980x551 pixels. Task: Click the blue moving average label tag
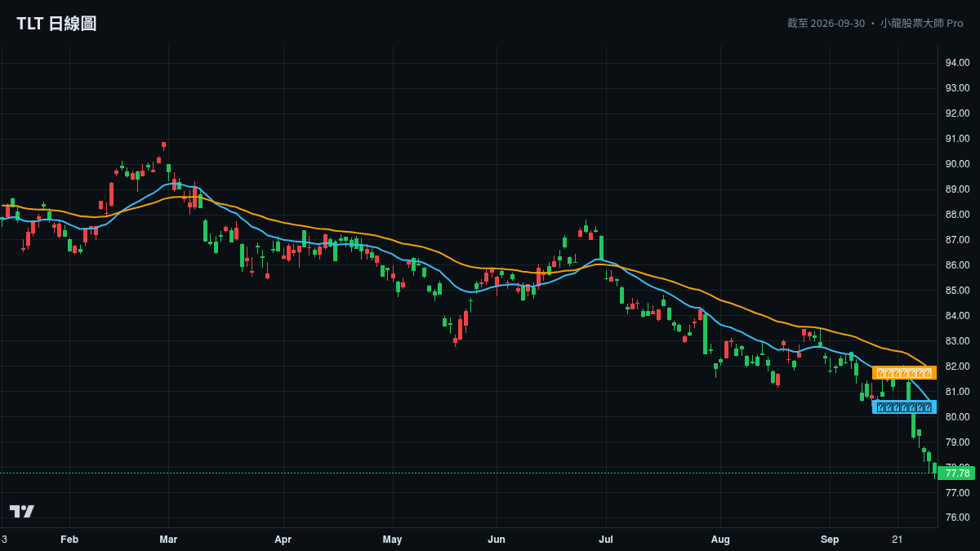[904, 407]
